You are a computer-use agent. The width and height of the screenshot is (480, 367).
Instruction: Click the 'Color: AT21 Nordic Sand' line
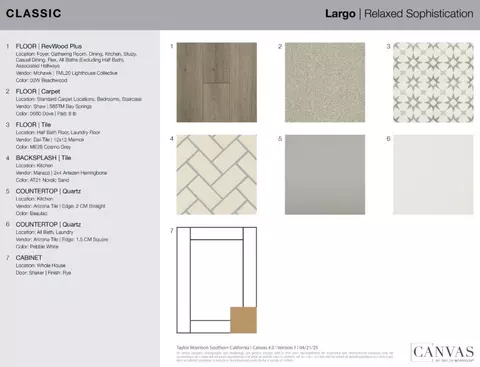pyautogui.click(x=42, y=180)
